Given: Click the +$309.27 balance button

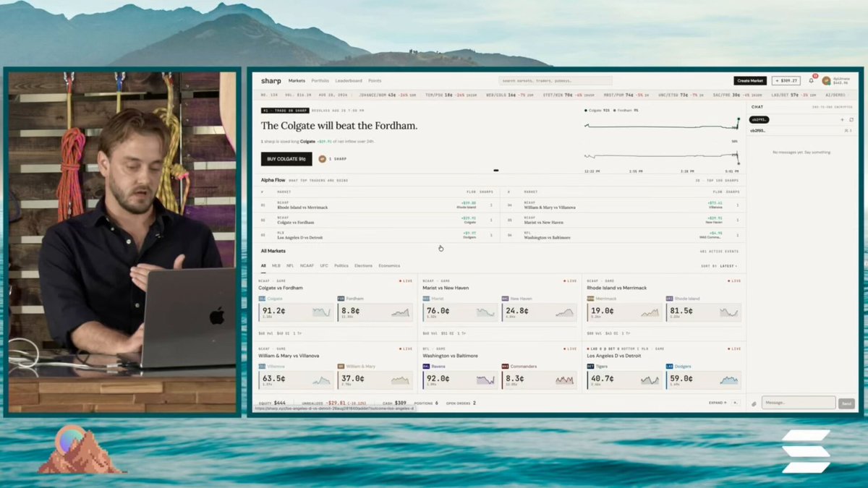Looking at the screenshot, I should point(786,81).
